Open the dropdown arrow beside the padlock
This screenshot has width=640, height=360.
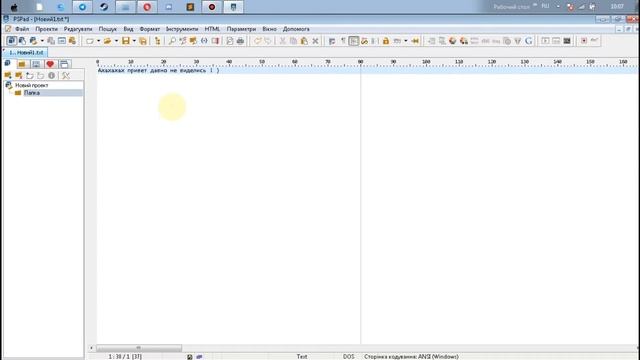pyautogui.click(x=405, y=41)
